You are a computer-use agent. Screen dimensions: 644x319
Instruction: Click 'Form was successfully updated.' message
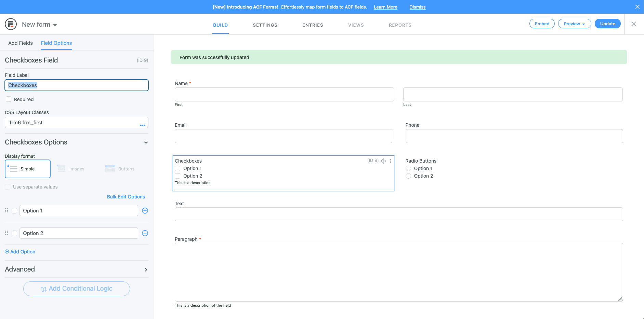click(215, 57)
